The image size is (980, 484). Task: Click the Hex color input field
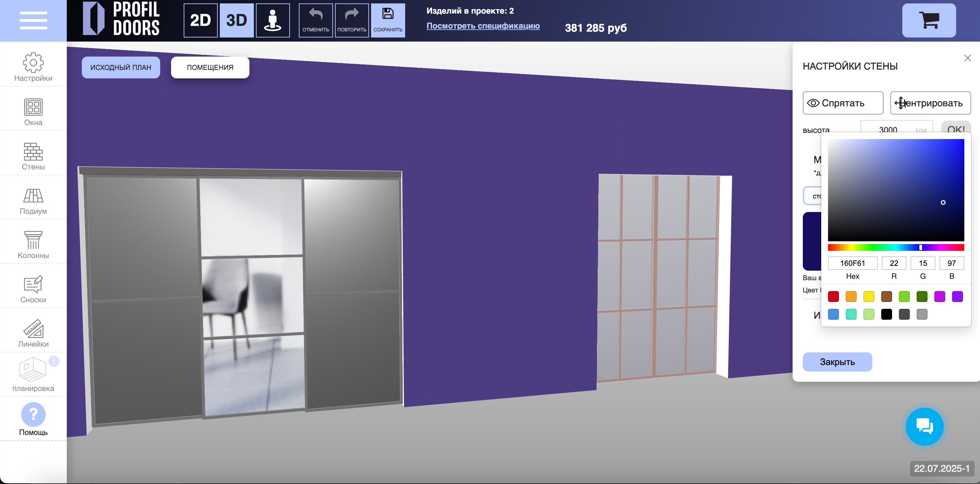tap(853, 263)
